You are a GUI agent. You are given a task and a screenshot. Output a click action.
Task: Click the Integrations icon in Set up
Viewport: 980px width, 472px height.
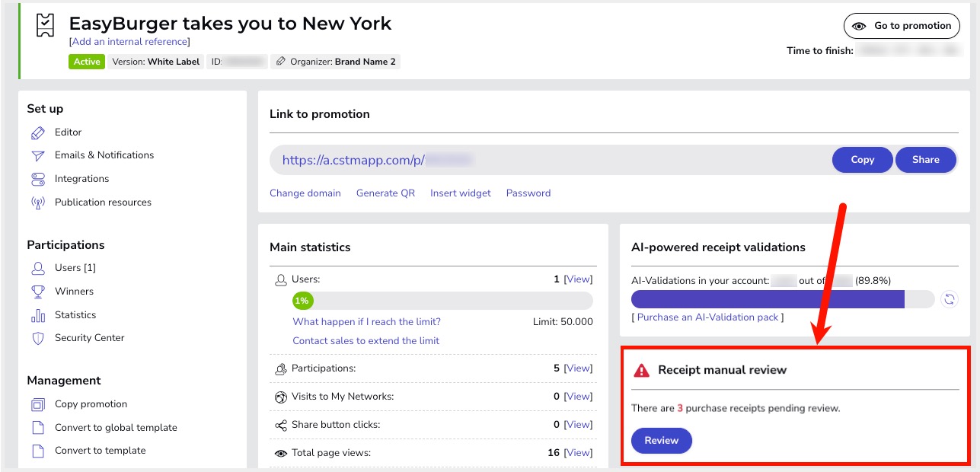(x=38, y=179)
